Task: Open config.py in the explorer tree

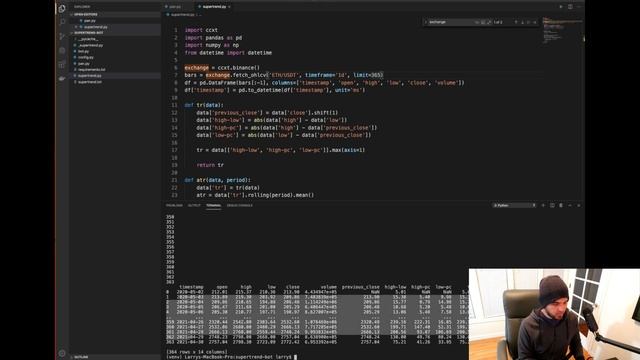Action: pyautogui.click(x=116, y=57)
